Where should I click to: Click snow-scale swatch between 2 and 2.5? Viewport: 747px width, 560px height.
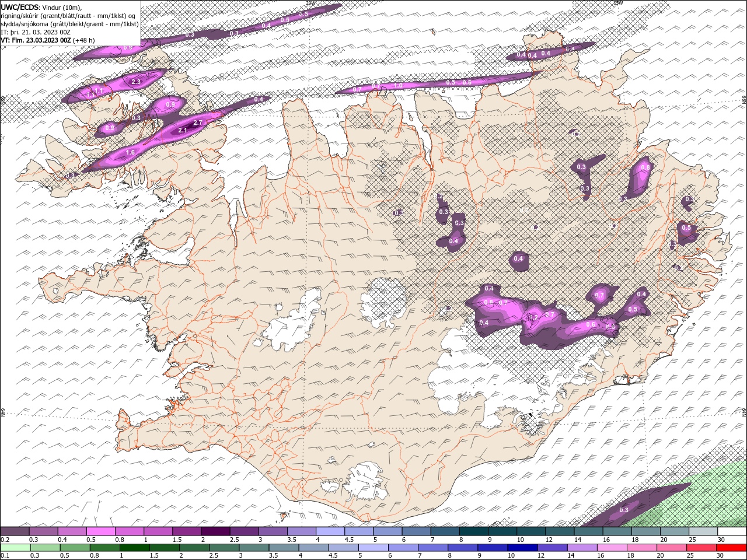[x=215, y=531]
